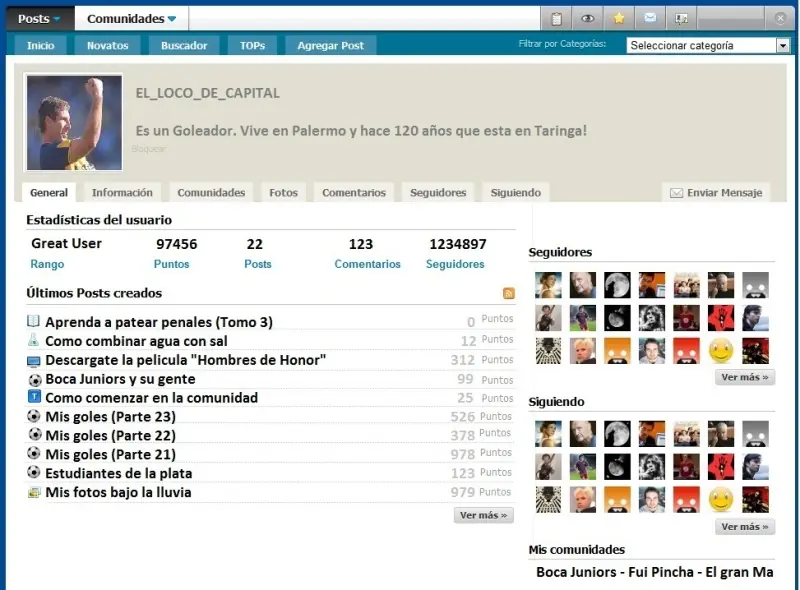Click the soccer ball icon beside Mis goles (Parte 23)
The height and width of the screenshot is (590, 800).
pyautogui.click(x=34, y=416)
